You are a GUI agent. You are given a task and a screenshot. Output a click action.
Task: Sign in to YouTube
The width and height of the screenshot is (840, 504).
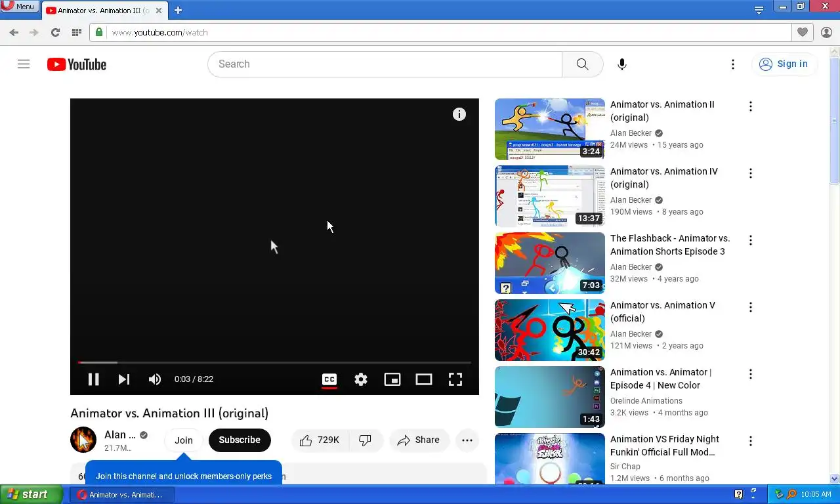(784, 64)
